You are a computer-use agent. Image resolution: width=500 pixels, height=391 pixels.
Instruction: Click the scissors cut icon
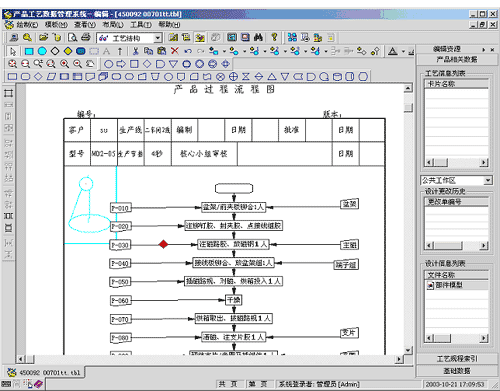coord(135,51)
